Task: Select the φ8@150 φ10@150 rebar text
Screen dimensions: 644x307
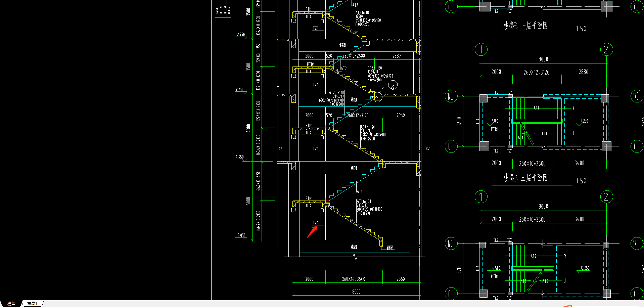Action: coord(368,20)
